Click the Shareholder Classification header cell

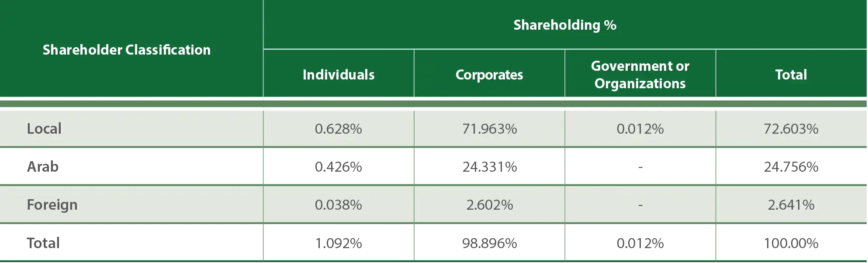(x=127, y=50)
